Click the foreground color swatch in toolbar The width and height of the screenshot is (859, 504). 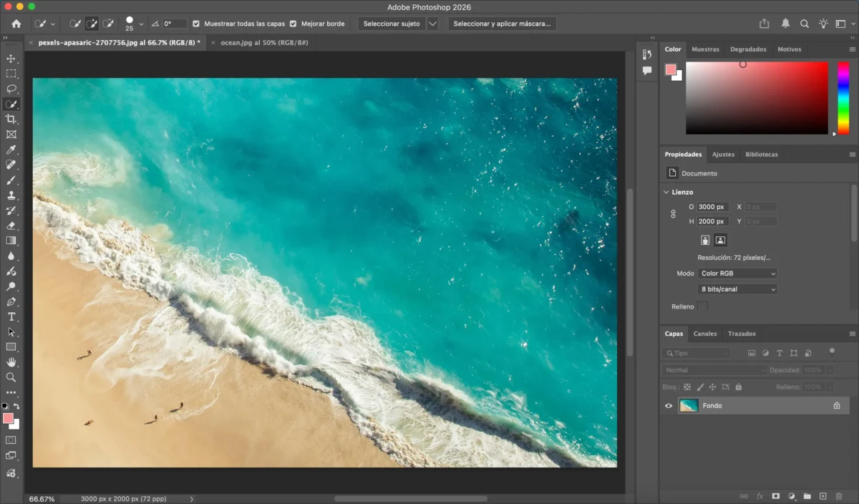click(8, 418)
